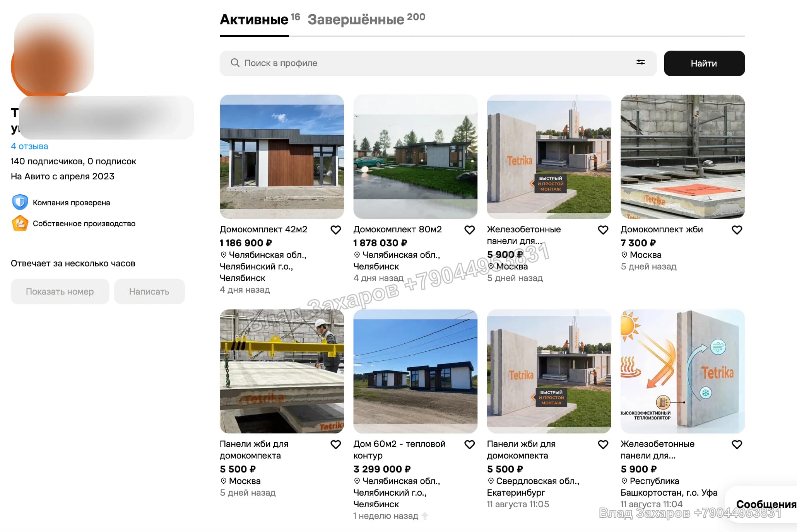
Task: Open Домокомплект 42м2 listing title
Action: click(263, 229)
